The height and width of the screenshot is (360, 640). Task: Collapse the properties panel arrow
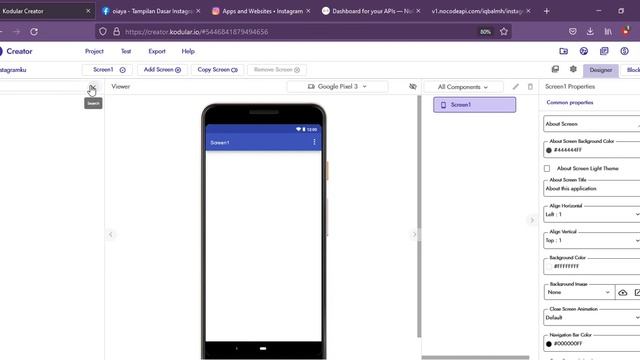[532, 220]
